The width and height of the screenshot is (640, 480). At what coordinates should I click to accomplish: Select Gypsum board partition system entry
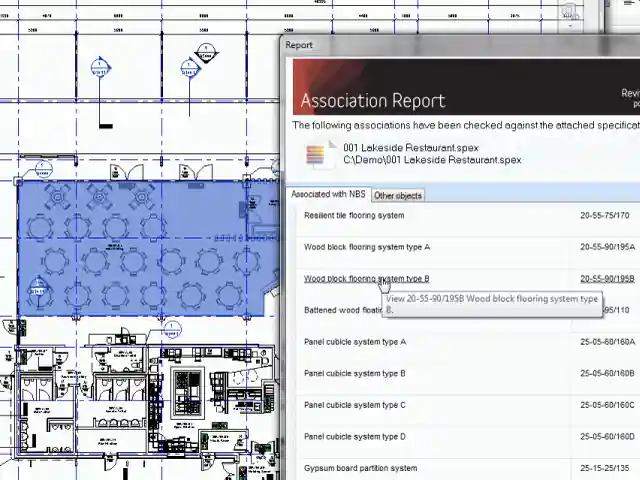coord(360,468)
